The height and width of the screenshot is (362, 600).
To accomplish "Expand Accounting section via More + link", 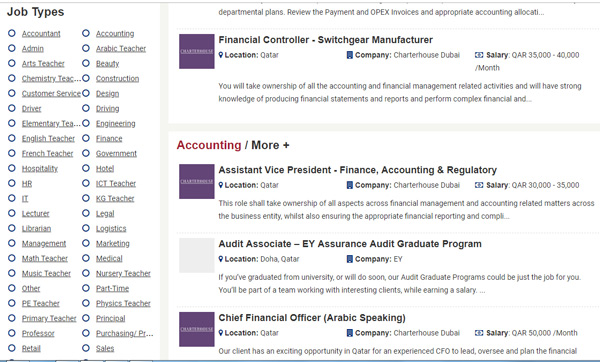I will (270, 145).
